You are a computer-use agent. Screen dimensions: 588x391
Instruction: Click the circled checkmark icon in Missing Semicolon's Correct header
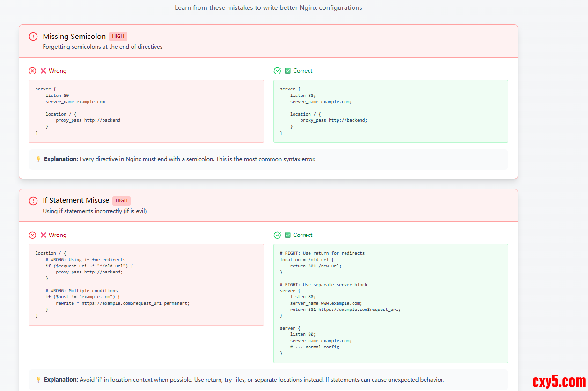(277, 71)
